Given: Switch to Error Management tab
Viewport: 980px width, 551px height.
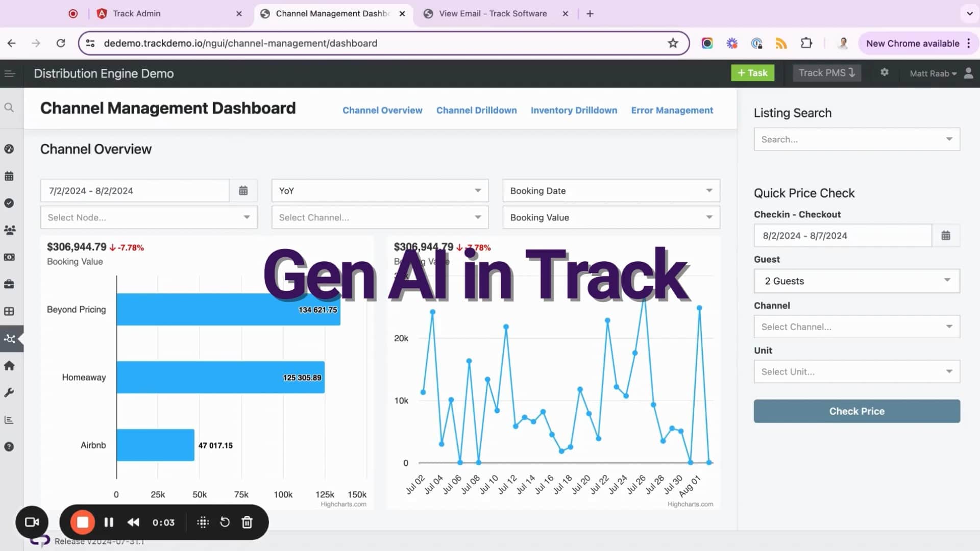Looking at the screenshot, I should pyautogui.click(x=672, y=110).
